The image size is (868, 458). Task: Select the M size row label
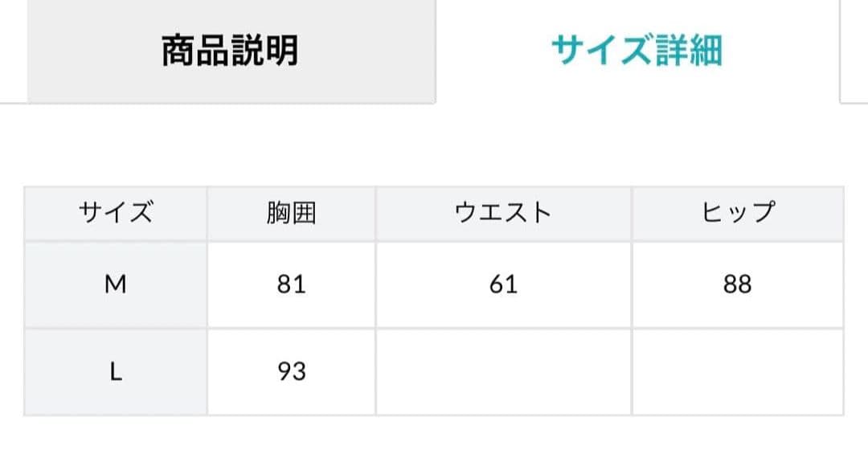pyautogui.click(x=116, y=284)
